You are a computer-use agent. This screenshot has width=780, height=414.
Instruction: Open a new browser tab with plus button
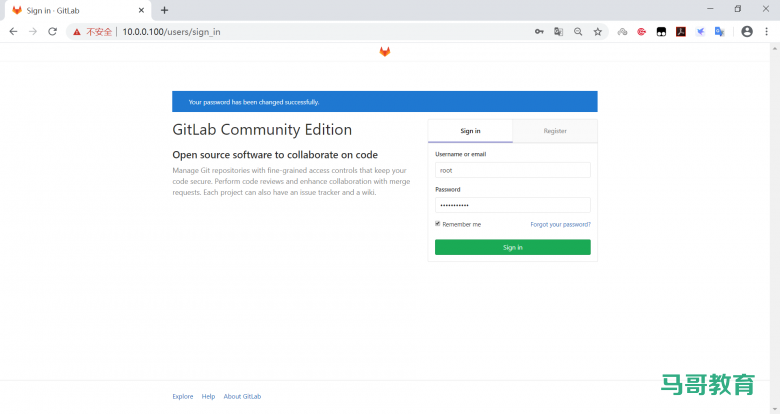pyautogui.click(x=164, y=10)
